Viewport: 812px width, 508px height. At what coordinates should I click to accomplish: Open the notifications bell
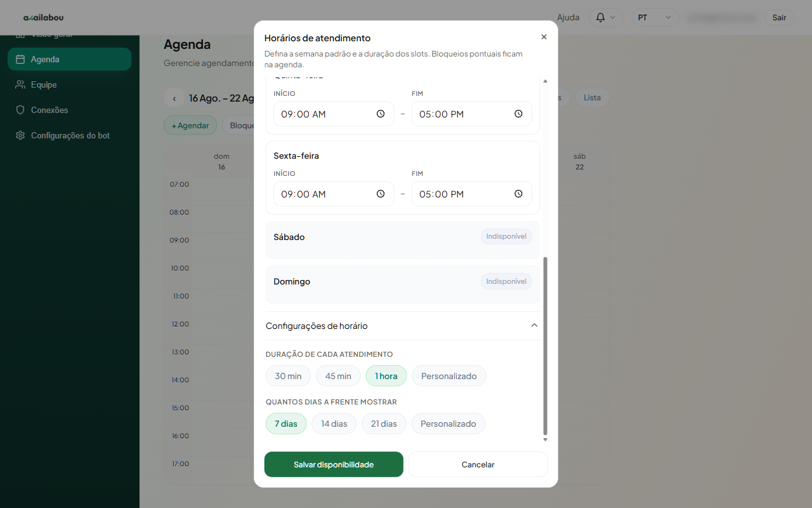(x=601, y=17)
